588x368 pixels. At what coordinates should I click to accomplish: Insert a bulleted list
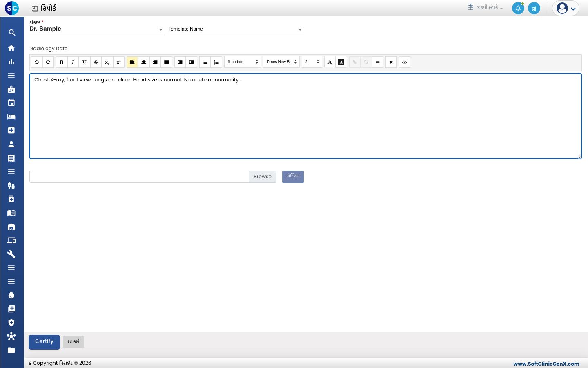(x=205, y=62)
